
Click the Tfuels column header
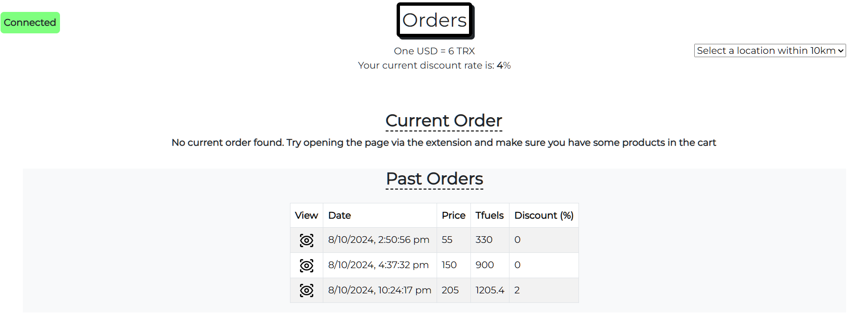point(489,215)
